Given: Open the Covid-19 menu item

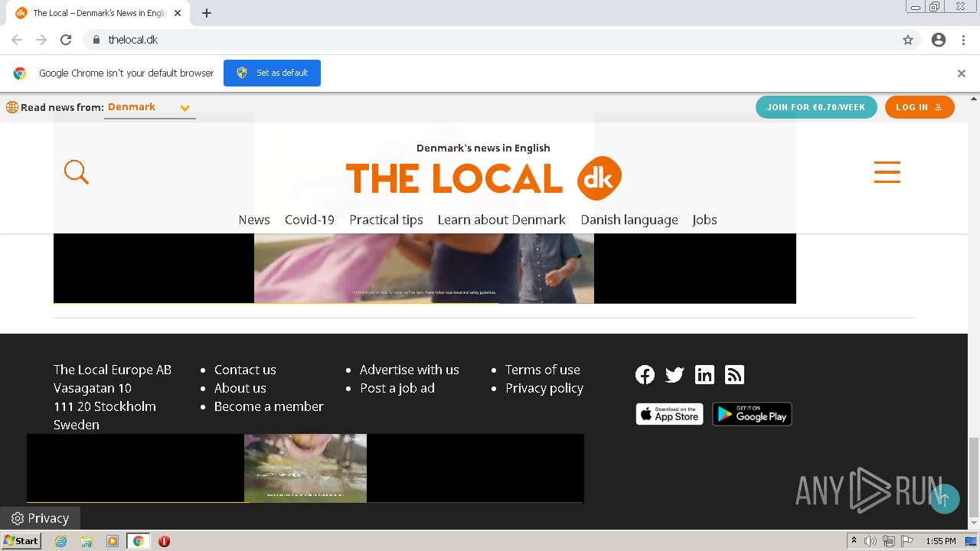Looking at the screenshot, I should click(309, 220).
